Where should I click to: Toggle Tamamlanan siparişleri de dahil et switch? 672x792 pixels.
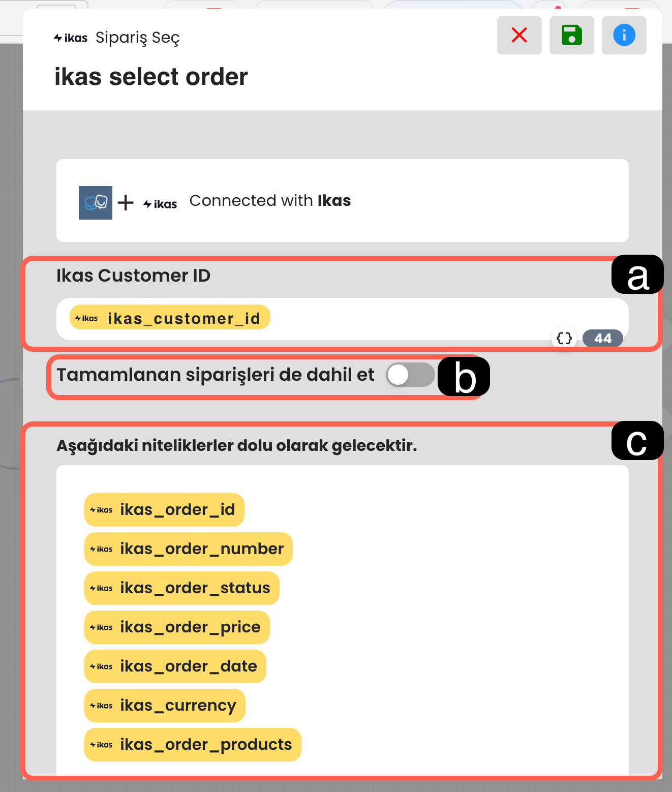pos(410,375)
